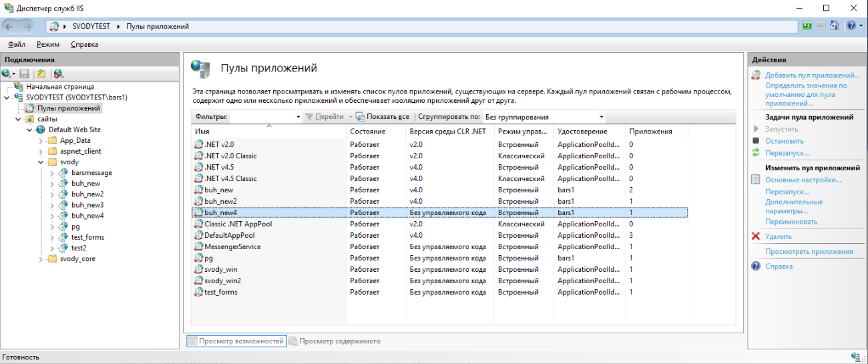Click the help dropdown icon in address bar
This screenshot has height=364, width=868.
click(851, 26)
